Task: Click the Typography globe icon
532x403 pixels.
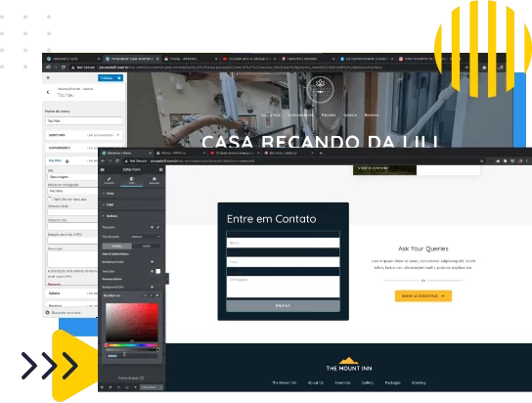Action: [152, 227]
